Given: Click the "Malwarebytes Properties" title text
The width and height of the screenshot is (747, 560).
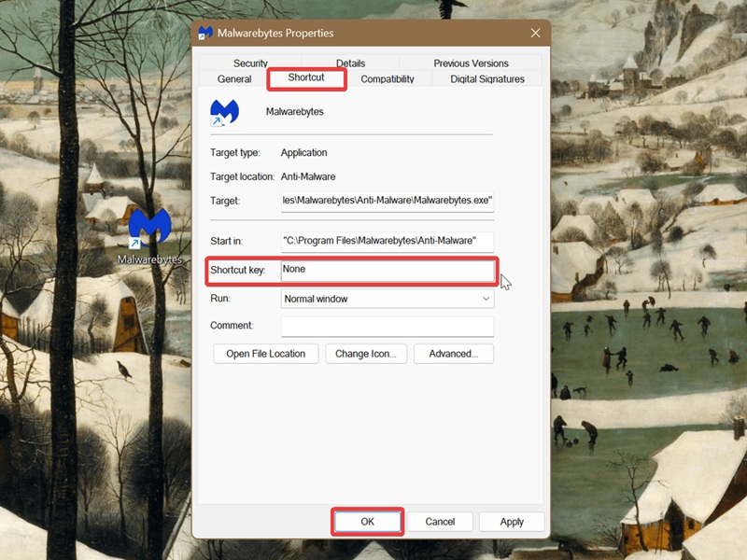Looking at the screenshot, I should click(275, 33).
